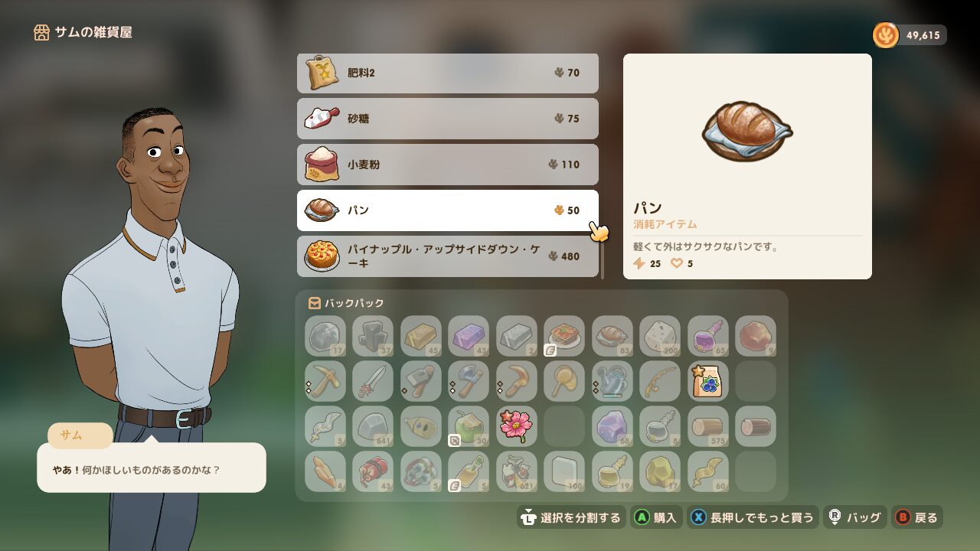Pick the pink flower item
Viewport: 980px width, 551px height.
pyautogui.click(x=517, y=426)
